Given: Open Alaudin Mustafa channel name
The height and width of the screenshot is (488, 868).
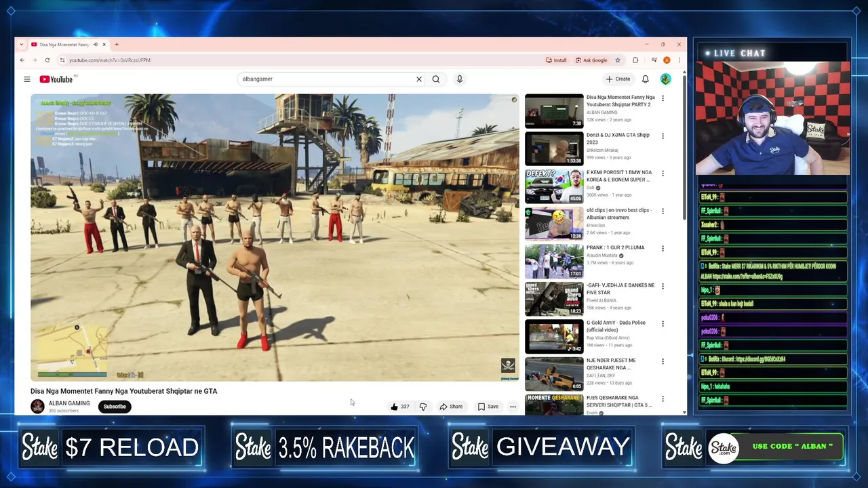Looking at the screenshot, I should coord(602,256).
